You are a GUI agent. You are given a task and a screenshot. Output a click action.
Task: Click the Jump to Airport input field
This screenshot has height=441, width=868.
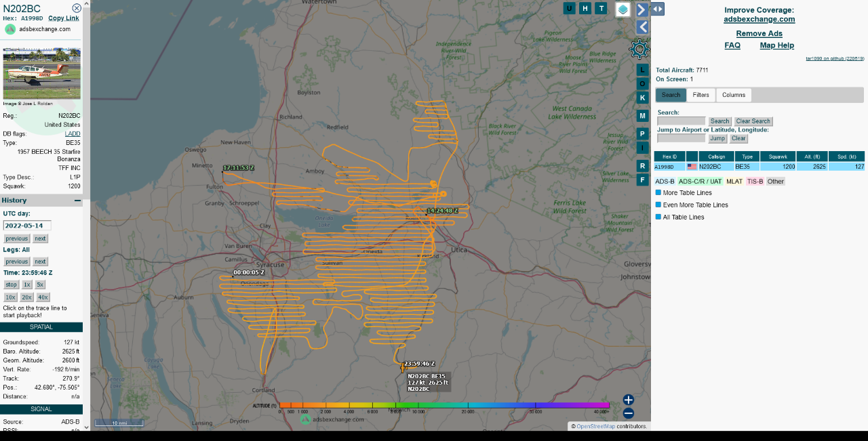[682, 138]
